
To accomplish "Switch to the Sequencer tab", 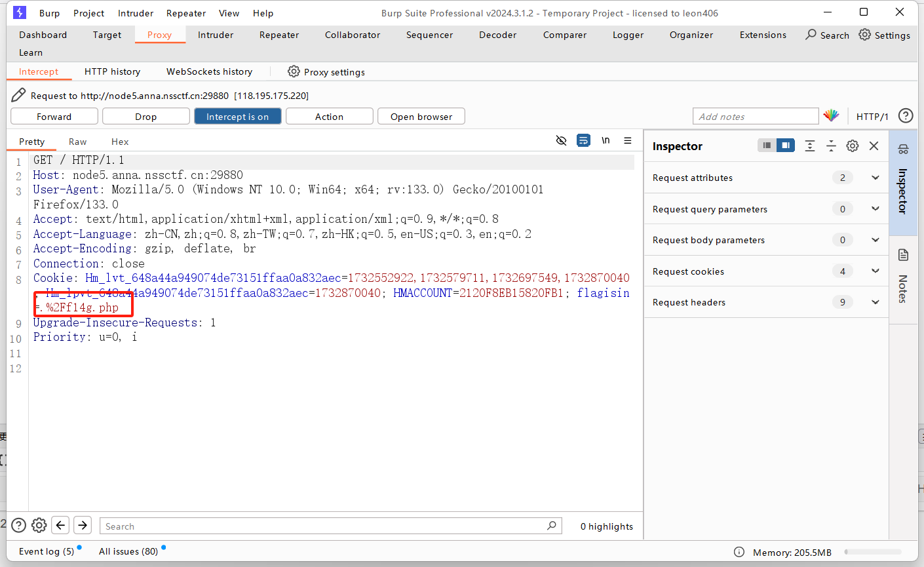I will tap(429, 35).
